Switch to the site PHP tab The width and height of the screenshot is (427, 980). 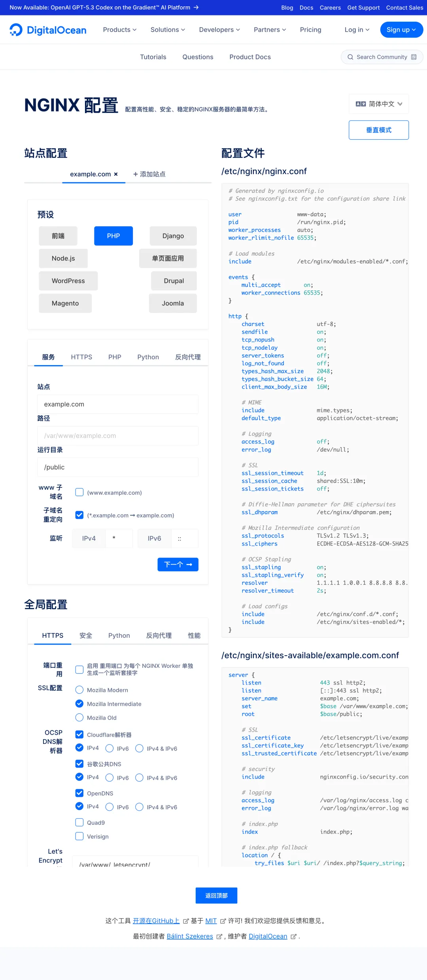point(115,357)
